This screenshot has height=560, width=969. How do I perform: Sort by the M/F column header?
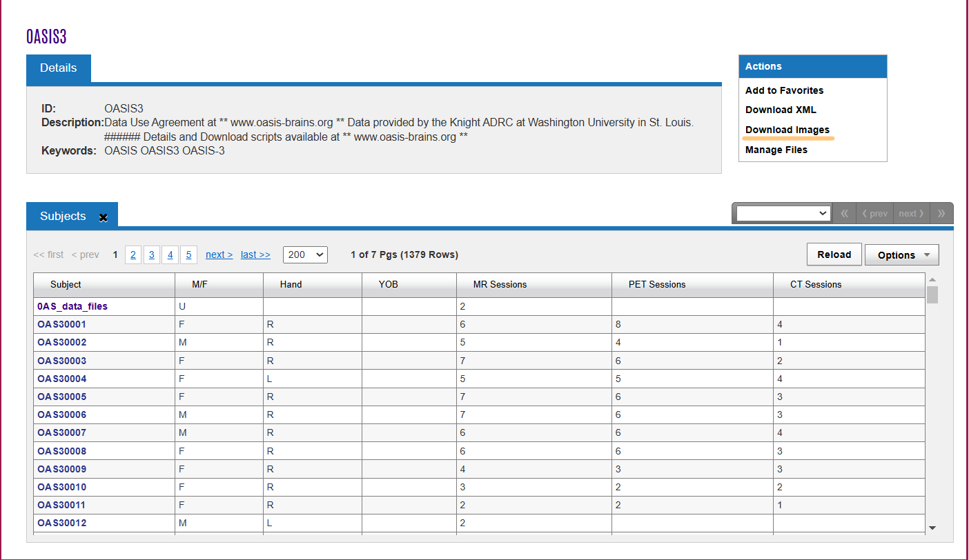point(219,285)
